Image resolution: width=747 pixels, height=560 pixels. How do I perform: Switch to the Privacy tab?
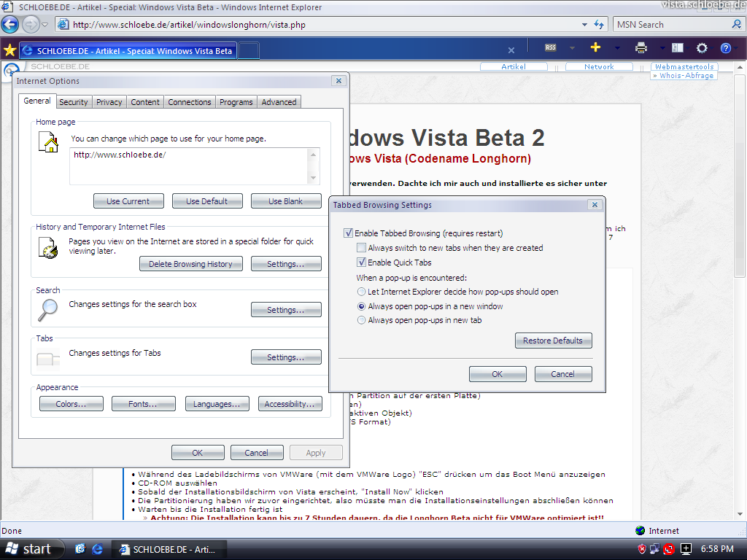point(109,102)
